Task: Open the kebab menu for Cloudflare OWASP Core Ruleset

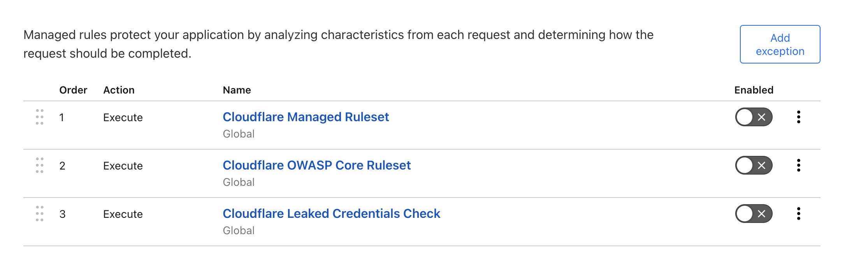Action: click(x=799, y=166)
